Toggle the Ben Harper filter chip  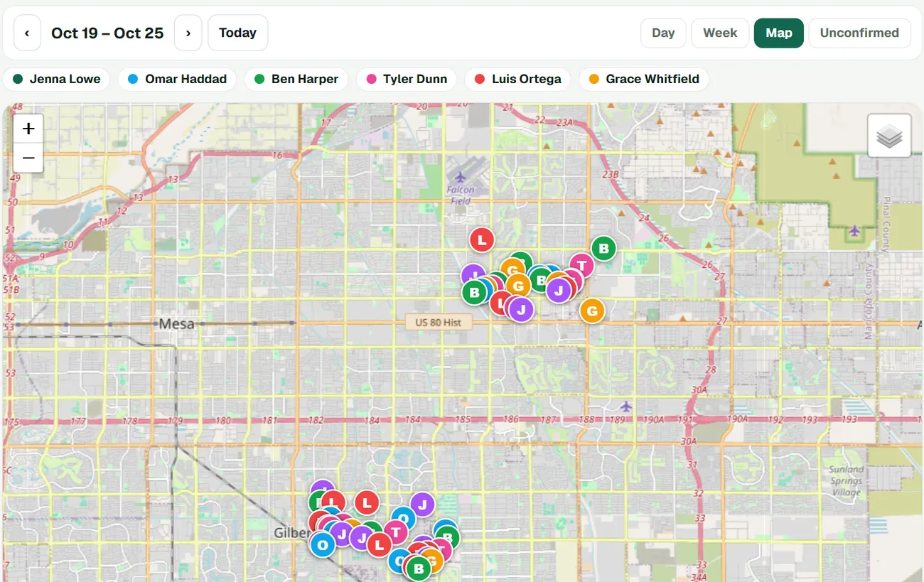coord(296,79)
